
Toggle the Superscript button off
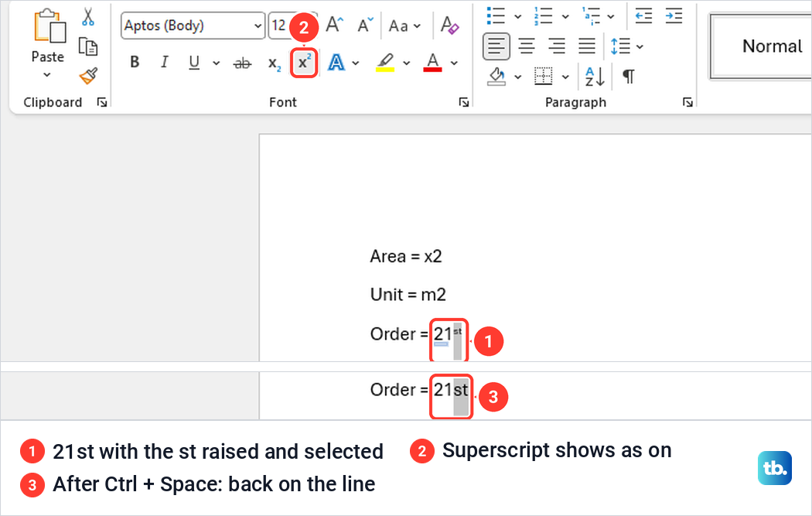pos(303,63)
